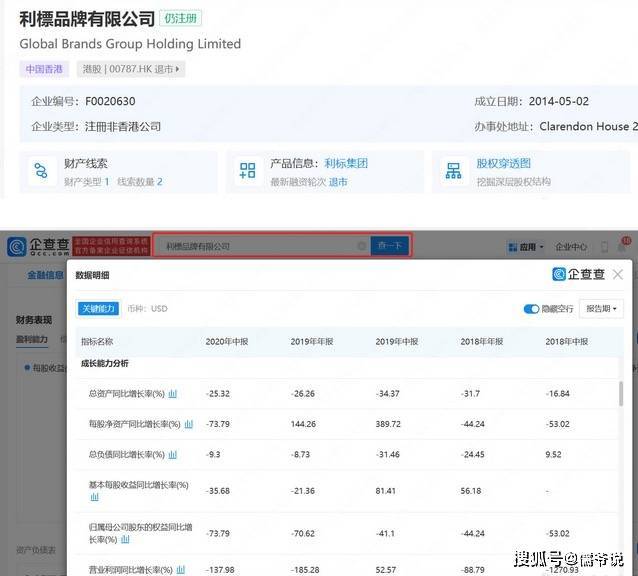638x576 pixels.
Task: Click the notification bell icon
Action: coord(622,245)
